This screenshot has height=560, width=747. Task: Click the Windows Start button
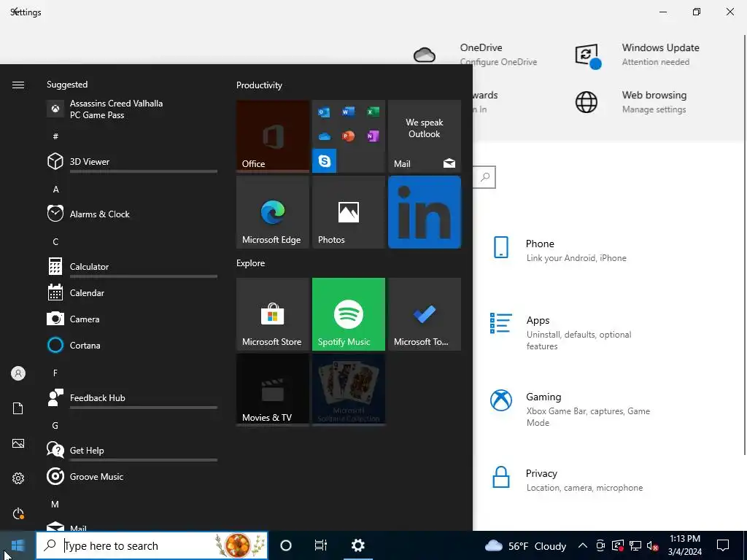tap(18, 545)
